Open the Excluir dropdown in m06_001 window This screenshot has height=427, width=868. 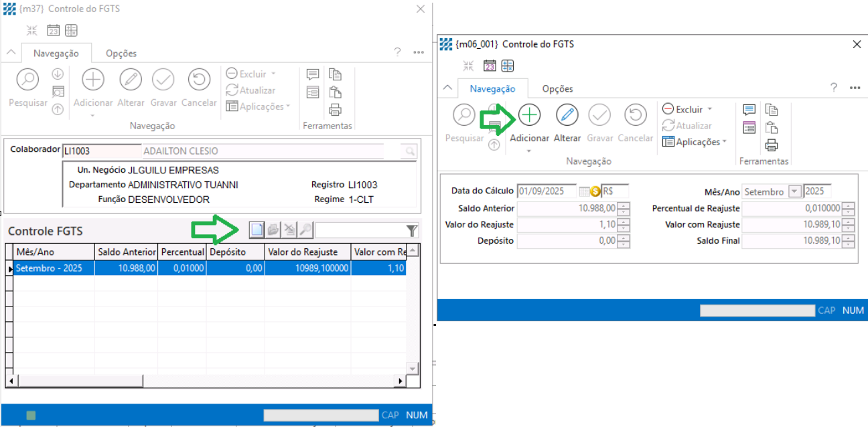709,109
